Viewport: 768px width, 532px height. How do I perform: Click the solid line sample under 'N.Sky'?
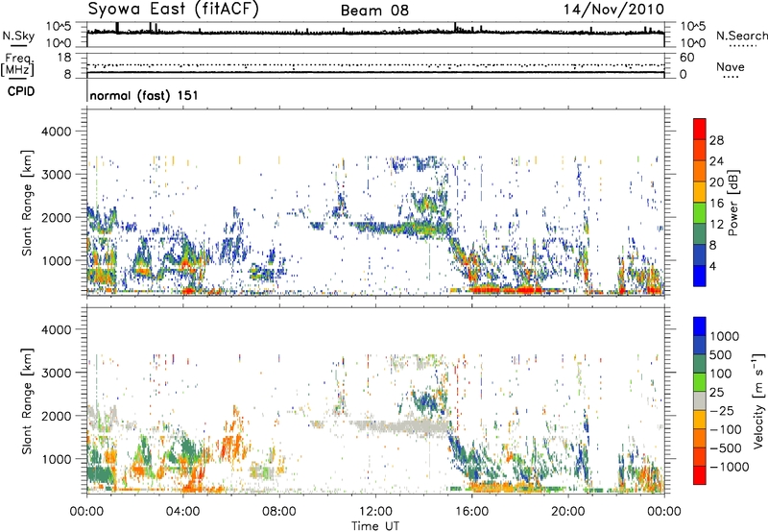coord(18,46)
